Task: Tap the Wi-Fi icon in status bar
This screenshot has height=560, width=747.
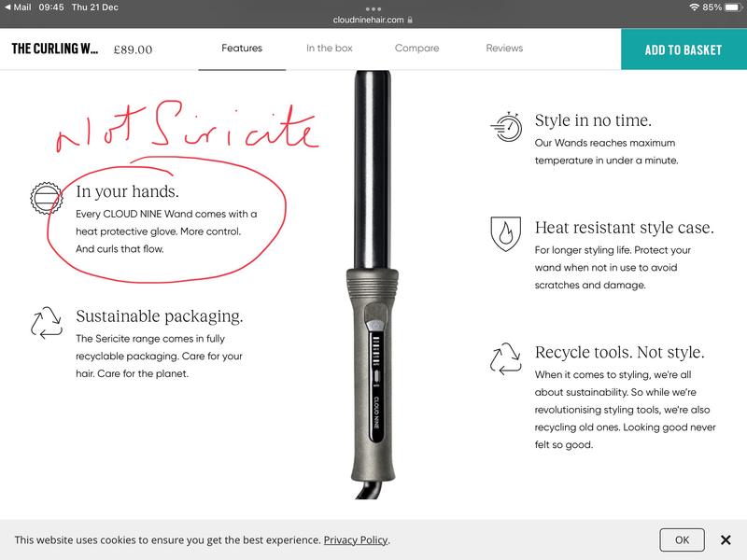Action: tap(694, 7)
